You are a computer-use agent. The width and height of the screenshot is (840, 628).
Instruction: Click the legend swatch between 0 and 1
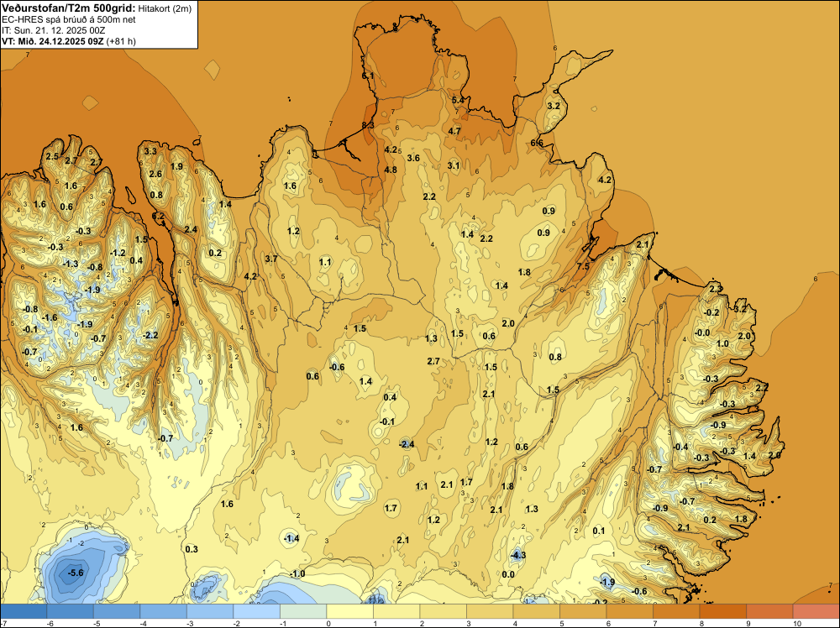tap(349, 611)
